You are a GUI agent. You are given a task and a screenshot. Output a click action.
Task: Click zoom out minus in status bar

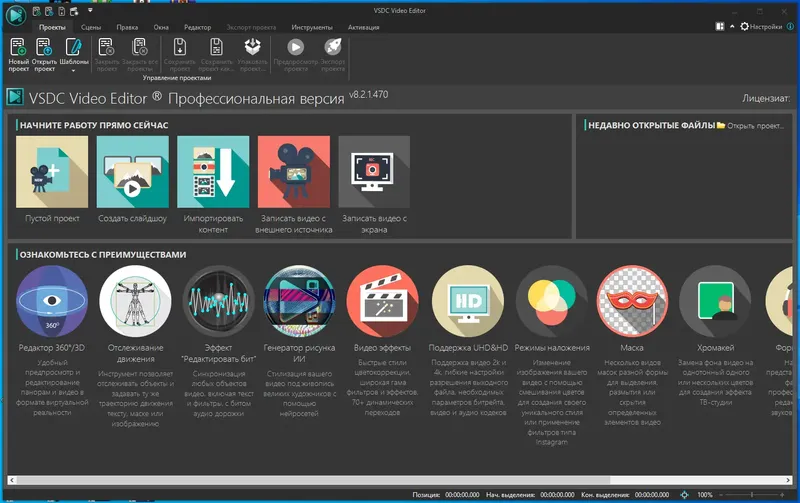[721, 494]
